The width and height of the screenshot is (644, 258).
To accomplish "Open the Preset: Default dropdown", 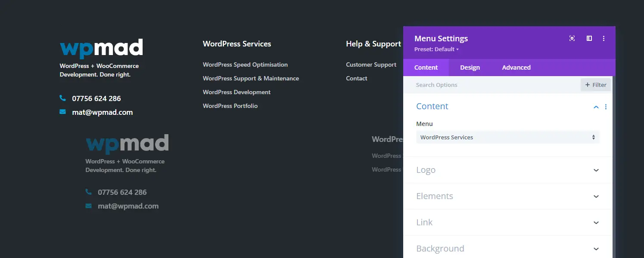I will (x=436, y=49).
